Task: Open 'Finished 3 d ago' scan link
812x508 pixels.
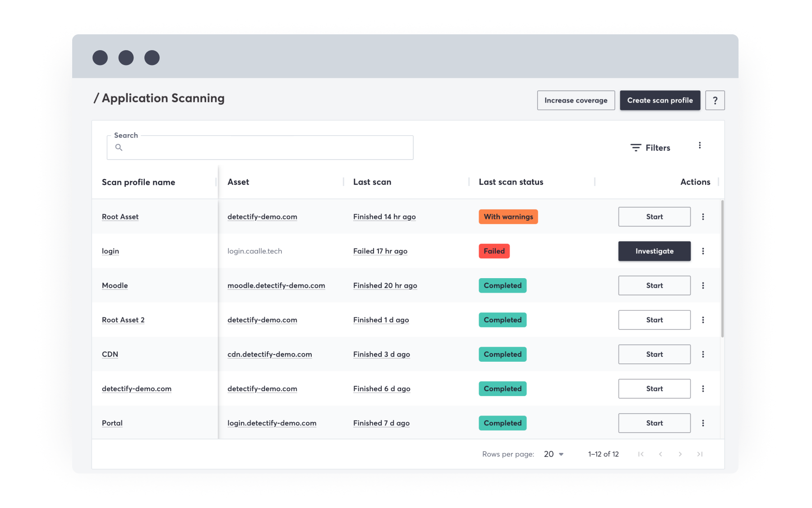Action: coord(382,354)
